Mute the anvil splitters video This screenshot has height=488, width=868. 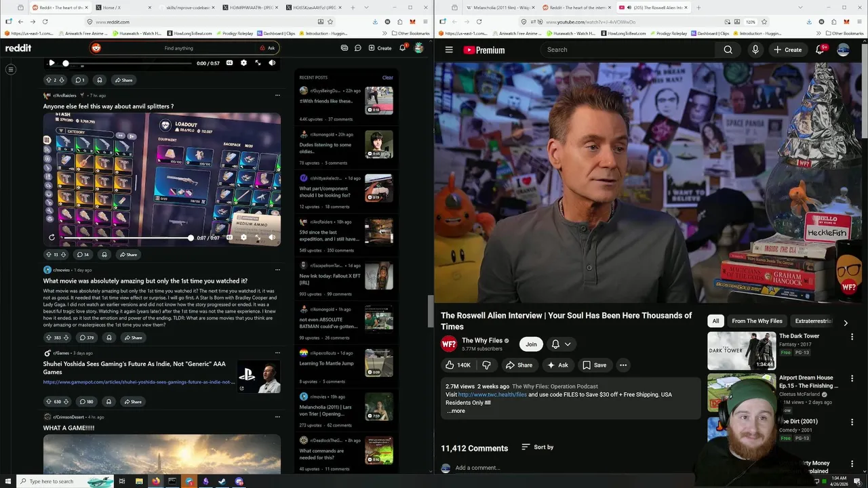click(272, 237)
